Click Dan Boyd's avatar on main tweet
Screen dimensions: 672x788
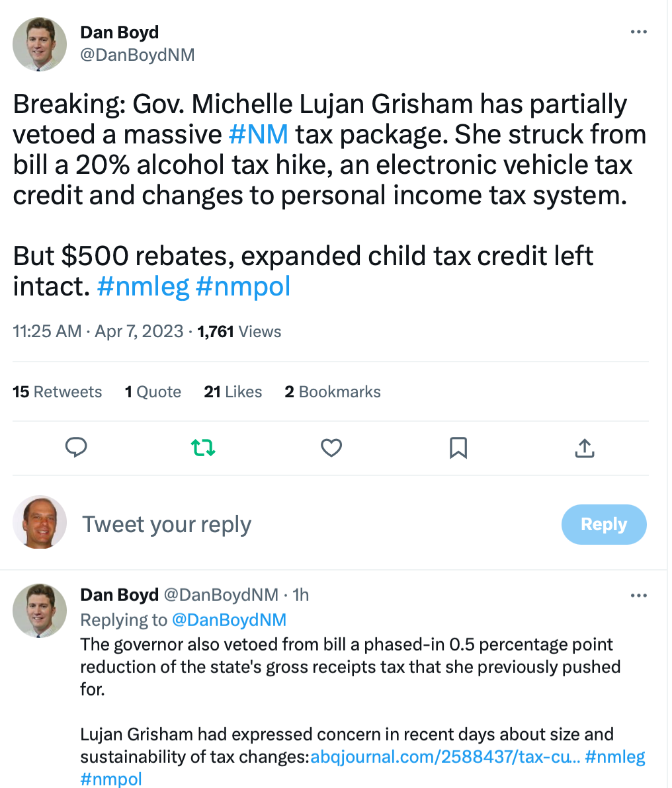[x=40, y=44]
